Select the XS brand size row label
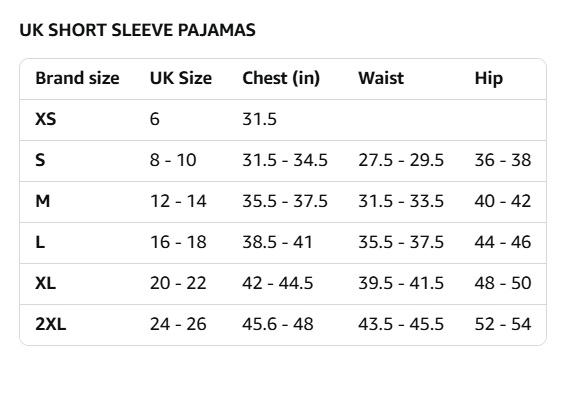Screen dimensions: 567x398 click(46, 119)
